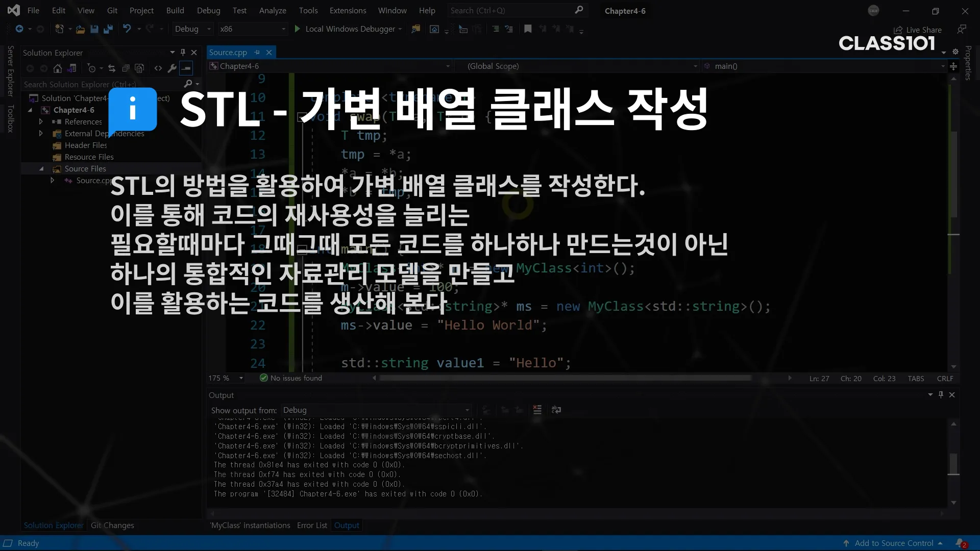The width and height of the screenshot is (980, 551).
Task: Click the Home icon in Solution Explorer
Action: coord(58,68)
